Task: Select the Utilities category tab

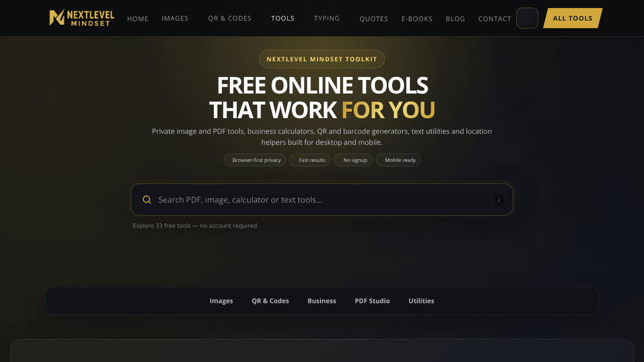Action: [421, 301]
